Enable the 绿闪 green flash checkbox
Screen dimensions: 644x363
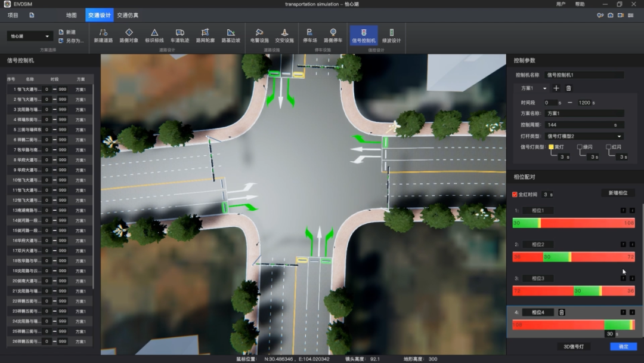tap(580, 147)
